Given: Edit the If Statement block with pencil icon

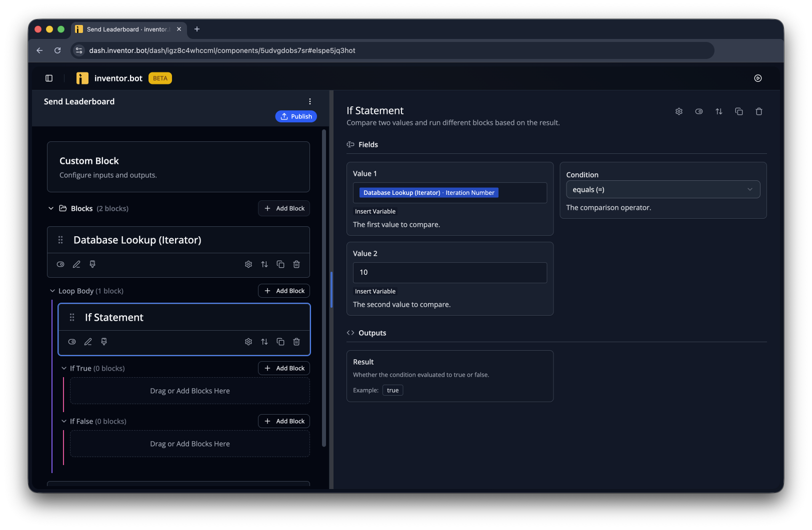Looking at the screenshot, I should 88,342.
